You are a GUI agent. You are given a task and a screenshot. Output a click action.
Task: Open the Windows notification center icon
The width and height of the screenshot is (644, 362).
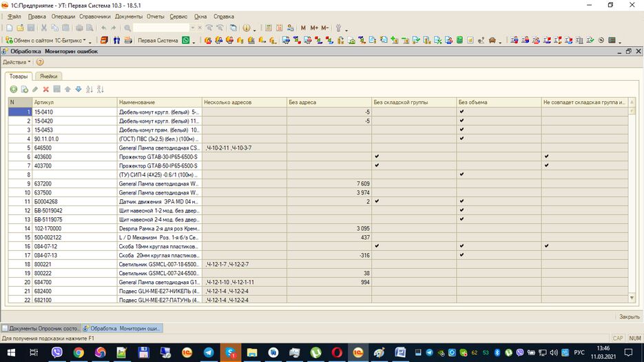point(628,352)
